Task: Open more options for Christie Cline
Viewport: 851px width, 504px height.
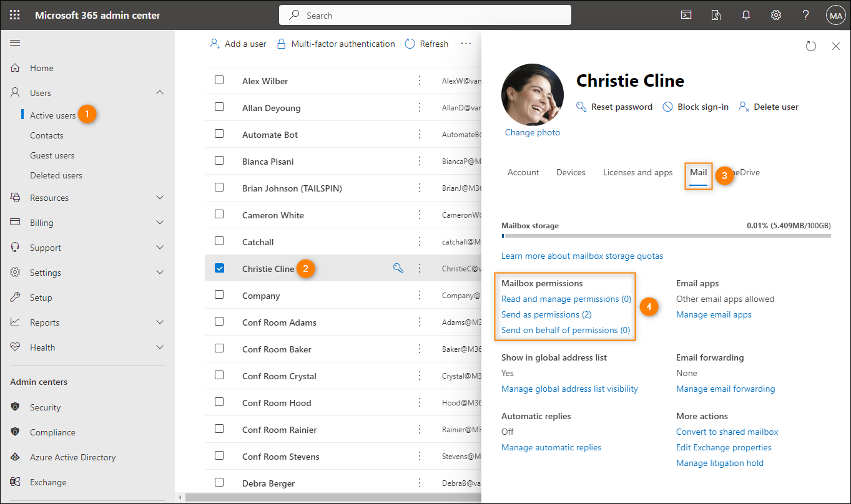Action: click(420, 268)
